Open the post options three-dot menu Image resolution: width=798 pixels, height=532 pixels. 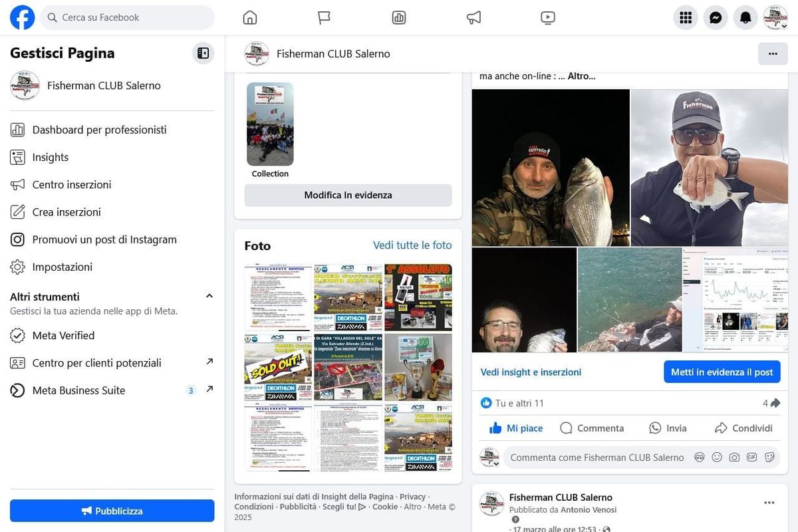pos(769,503)
